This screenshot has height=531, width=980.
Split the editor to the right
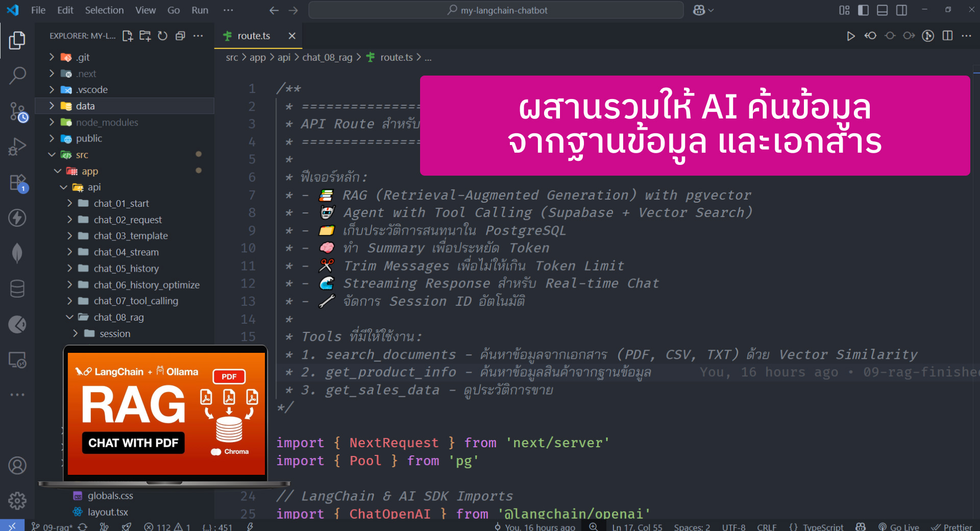point(948,36)
